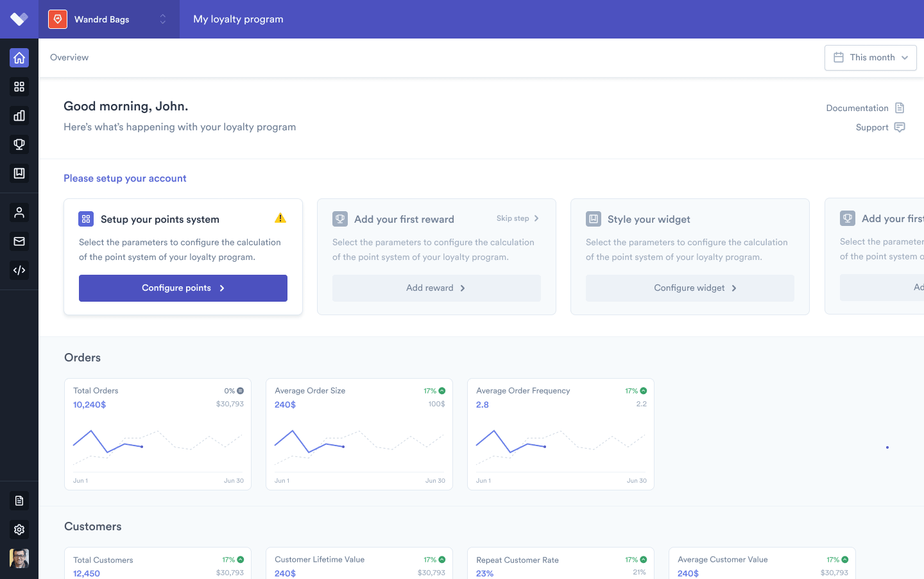This screenshot has height=579, width=924.
Task: Open the grid dashboard sidebar icon
Action: click(x=19, y=87)
